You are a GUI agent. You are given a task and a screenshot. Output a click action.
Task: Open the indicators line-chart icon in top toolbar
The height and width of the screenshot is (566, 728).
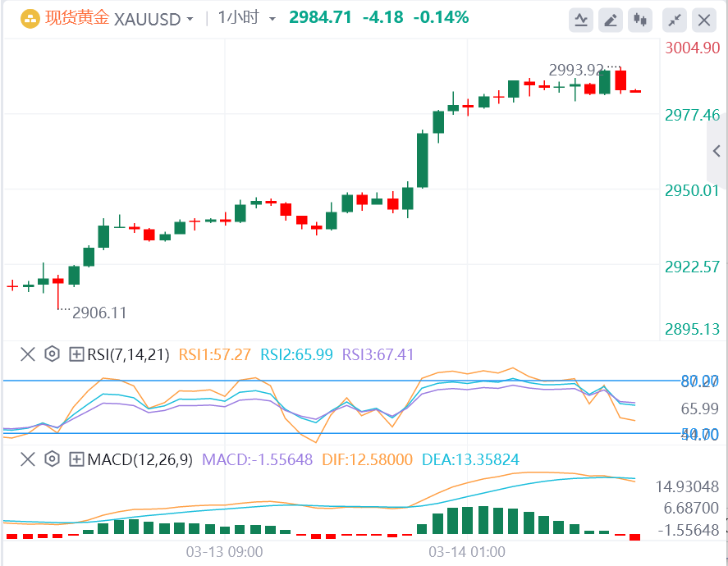[x=581, y=20]
